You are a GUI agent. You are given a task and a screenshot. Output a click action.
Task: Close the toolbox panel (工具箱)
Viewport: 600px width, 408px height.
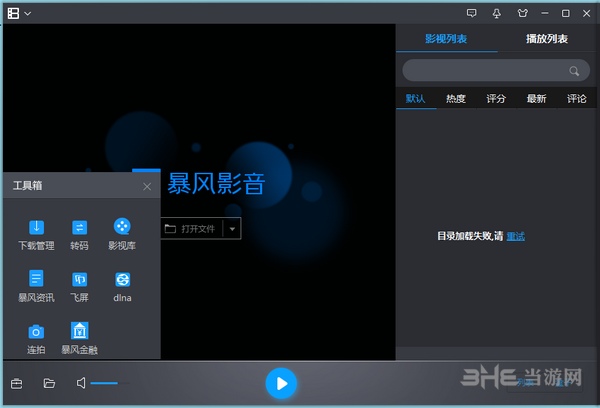coord(147,186)
